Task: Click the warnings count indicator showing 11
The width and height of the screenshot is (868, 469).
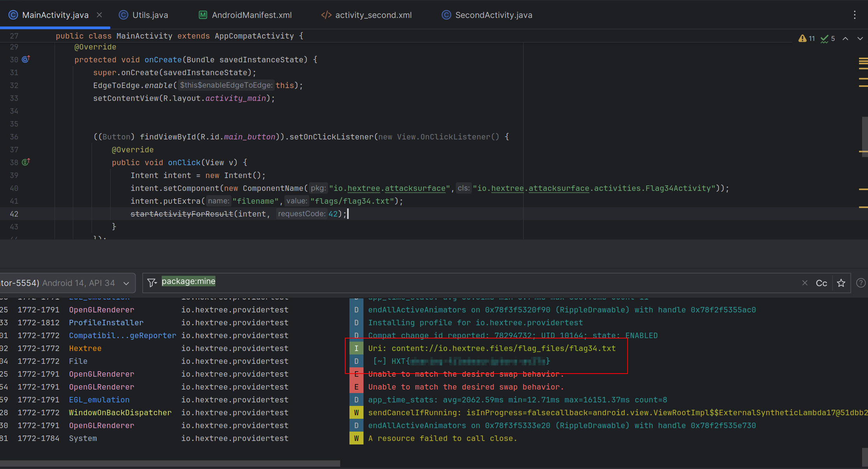Action: pos(806,39)
